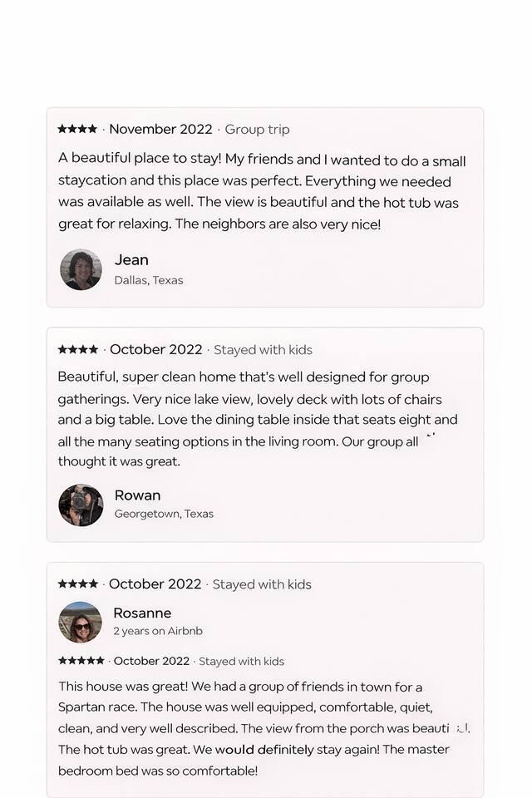Screen dimensions: 532x798
Task: Click star rating on November 2022 review
Action: (x=77, y=129)
